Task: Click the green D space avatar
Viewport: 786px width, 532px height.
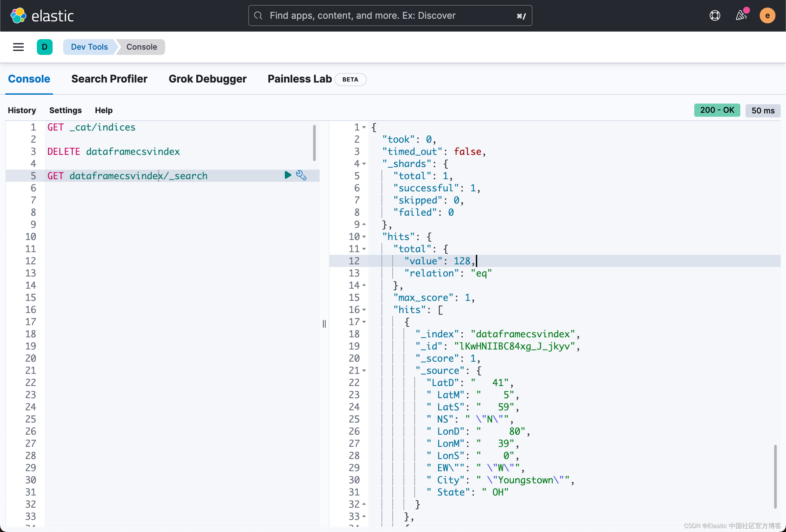Action: [x=44, y=47]
